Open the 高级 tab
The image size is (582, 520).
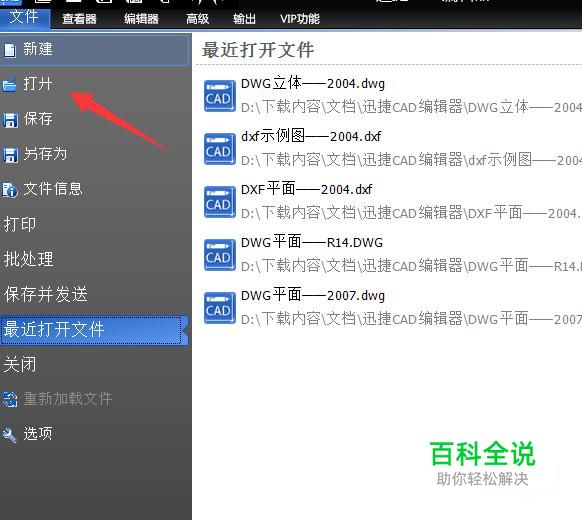197,19
